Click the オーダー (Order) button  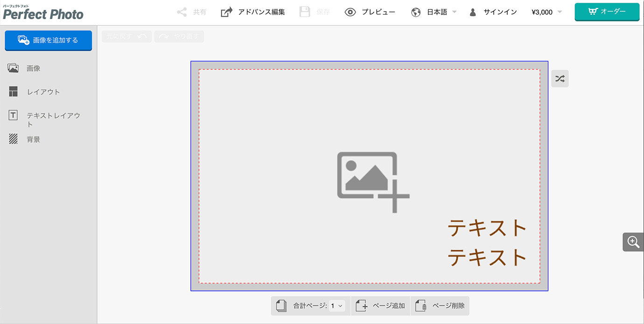pyautogui.click(x=607, y=12)
